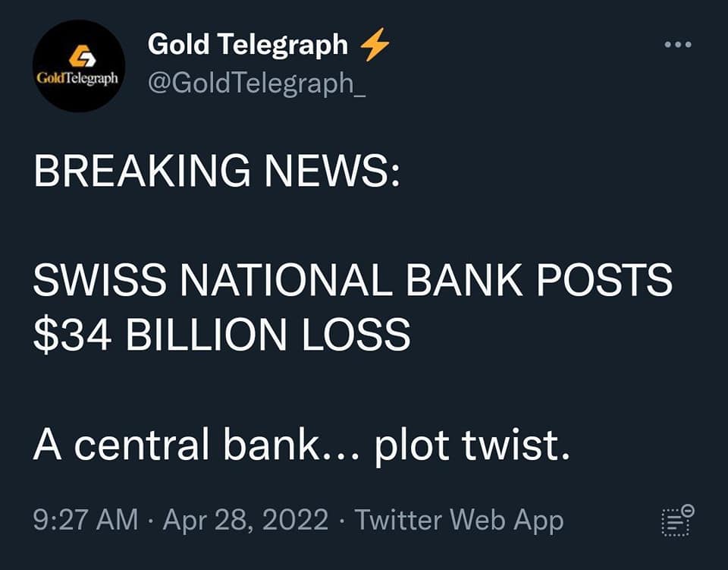
Task: Open the 9:27 AM timestamp link
Action: [86, 521]
